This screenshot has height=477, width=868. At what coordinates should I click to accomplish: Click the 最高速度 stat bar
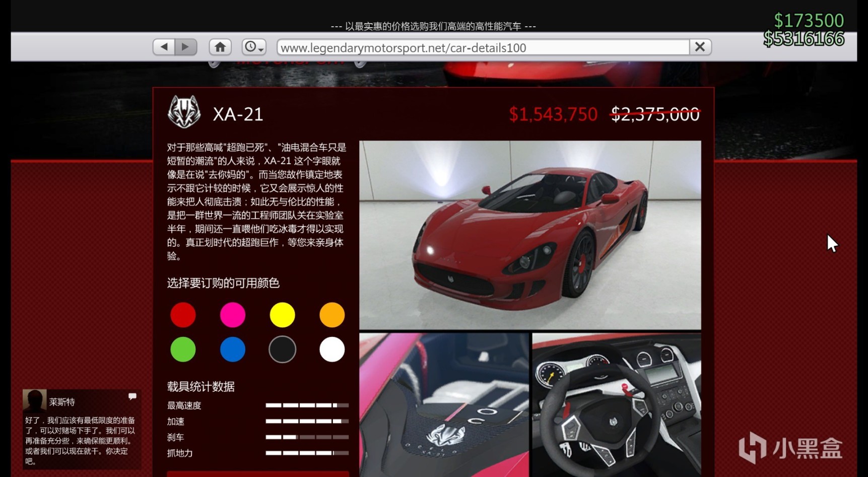tap(307, 405)
